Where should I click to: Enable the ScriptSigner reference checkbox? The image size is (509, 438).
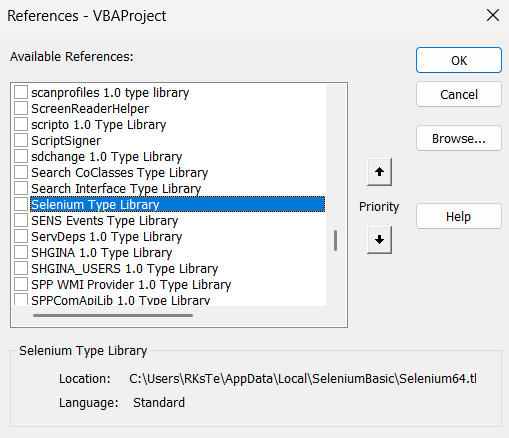pyautogui.click(x=21, y=140)
